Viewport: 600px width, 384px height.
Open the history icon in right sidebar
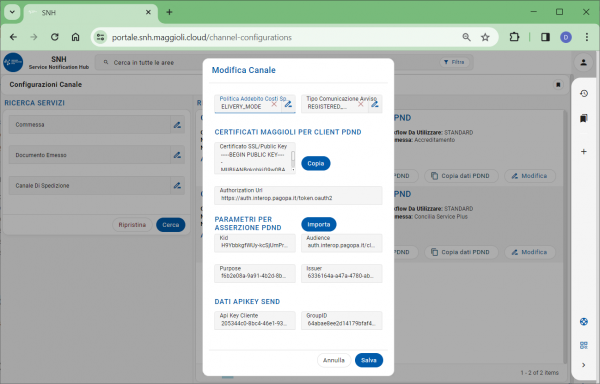[584, 93]
